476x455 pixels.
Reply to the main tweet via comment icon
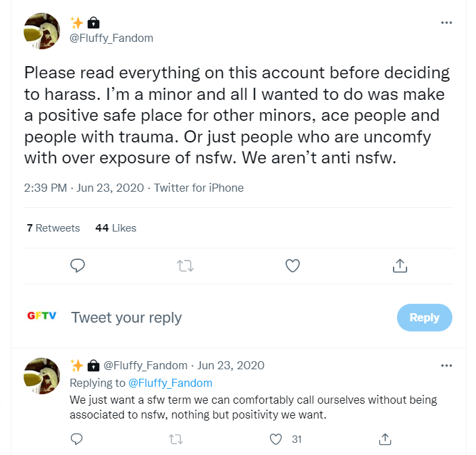[77, 266]
